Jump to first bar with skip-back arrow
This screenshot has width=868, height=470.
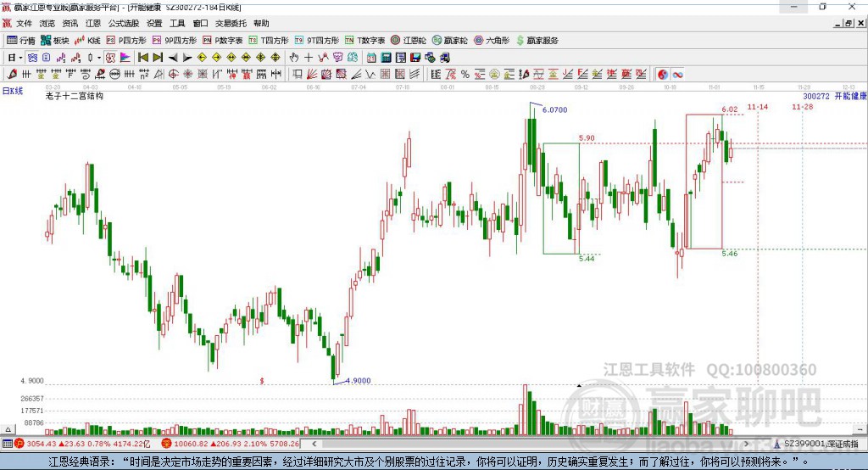142,58
